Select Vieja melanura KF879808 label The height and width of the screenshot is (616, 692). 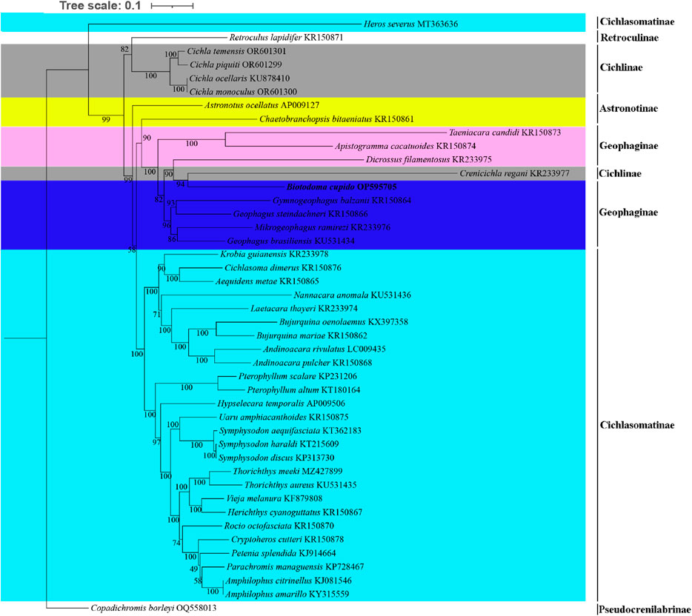click(x=274, y=499)
